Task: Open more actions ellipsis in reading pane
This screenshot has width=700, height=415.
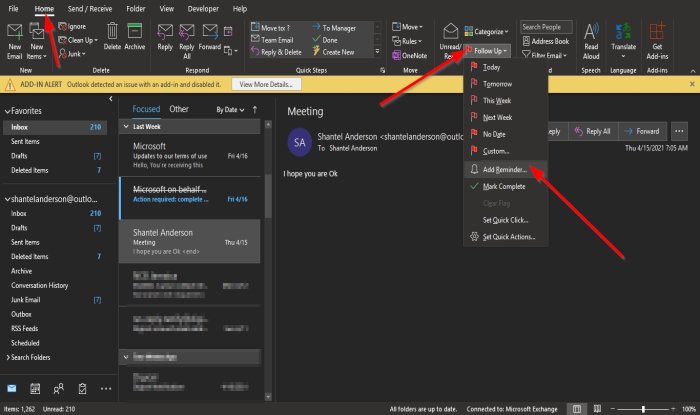Action: (x=679, y=131)
